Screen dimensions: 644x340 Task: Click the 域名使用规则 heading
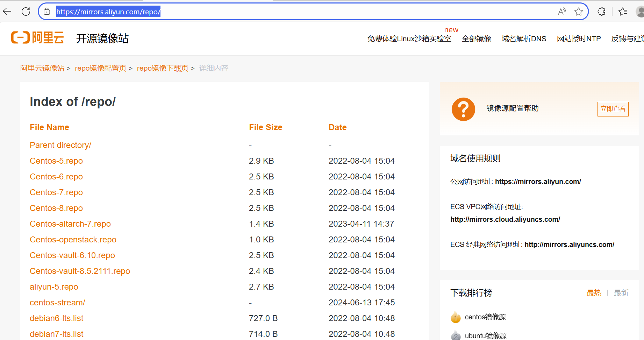click(475, 158)
